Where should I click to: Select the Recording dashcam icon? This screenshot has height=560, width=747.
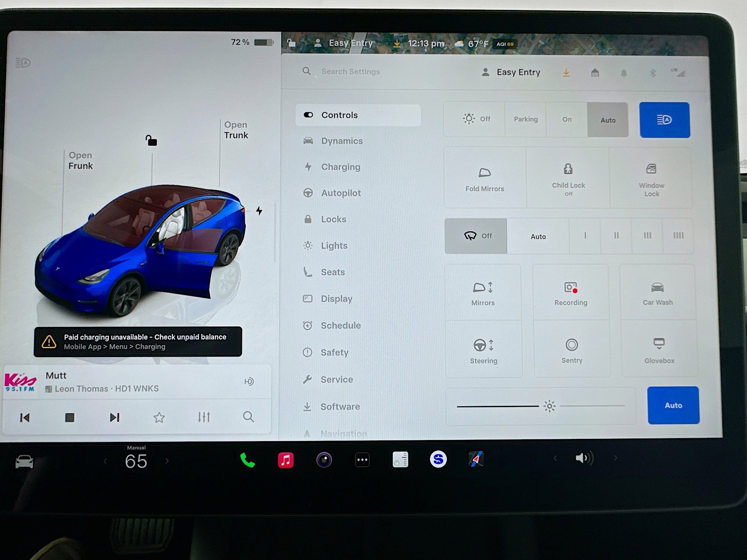click(x=570, y=293)
